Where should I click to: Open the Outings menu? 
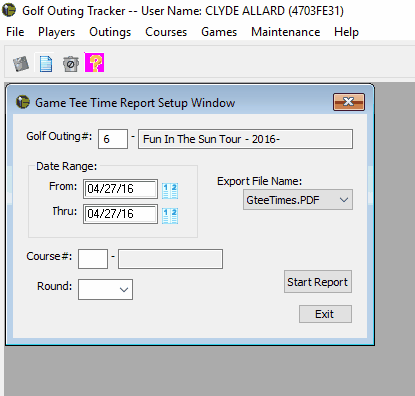(x=110, y=32)
